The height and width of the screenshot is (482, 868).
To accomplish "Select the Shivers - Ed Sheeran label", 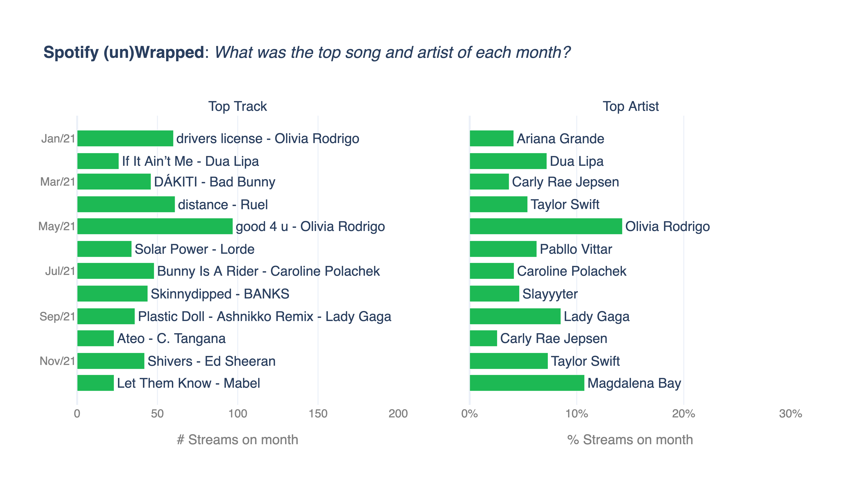I will pos(211,361).
